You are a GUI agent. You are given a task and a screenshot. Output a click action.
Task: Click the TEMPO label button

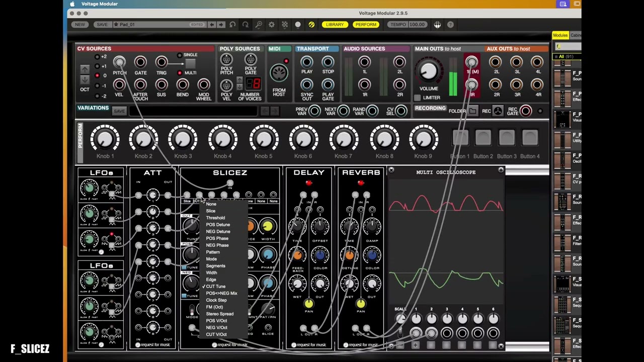point(397,25)
